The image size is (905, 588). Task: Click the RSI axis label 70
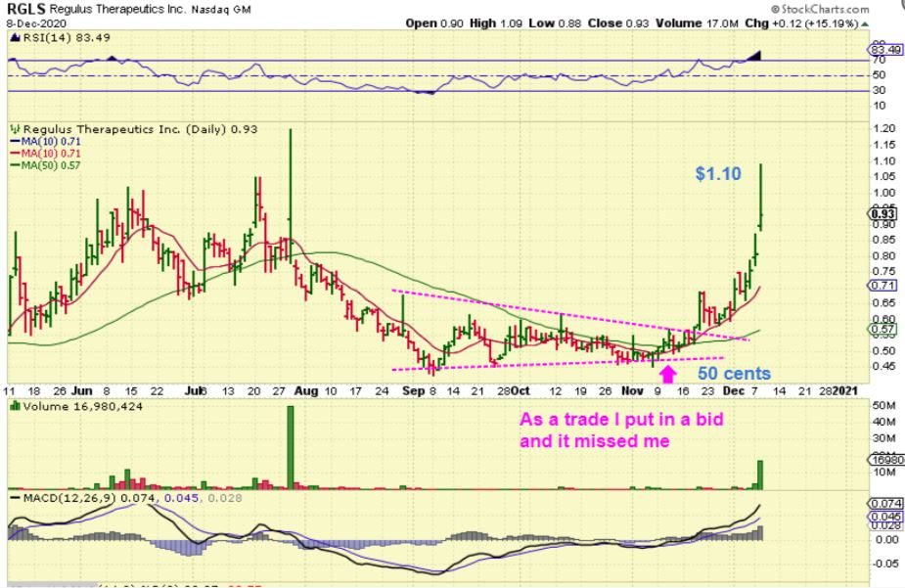coord(879,60)
